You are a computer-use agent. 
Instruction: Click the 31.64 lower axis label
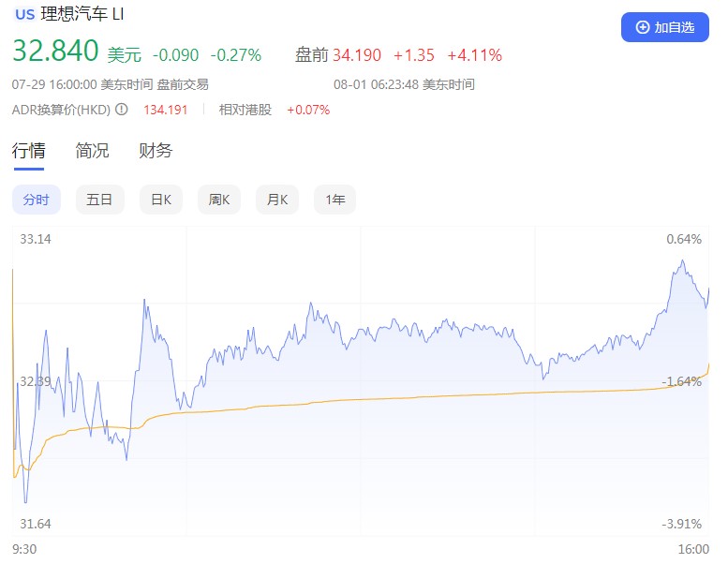pyautogui.click(x=36, y=524)
